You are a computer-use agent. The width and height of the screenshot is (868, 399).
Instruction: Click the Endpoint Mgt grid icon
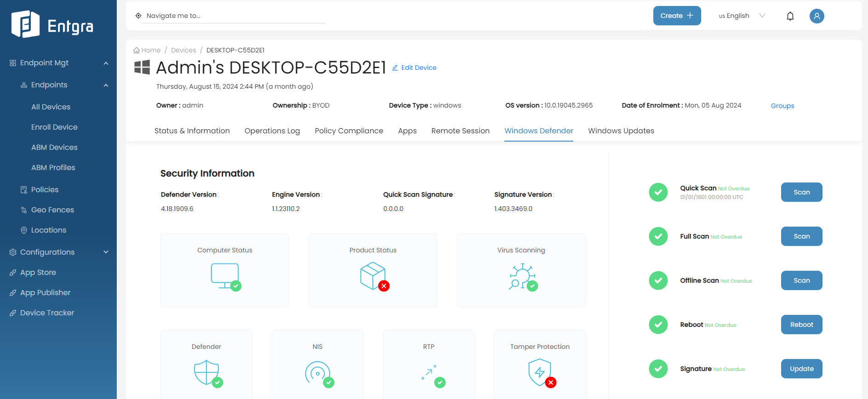pos(13,63)
